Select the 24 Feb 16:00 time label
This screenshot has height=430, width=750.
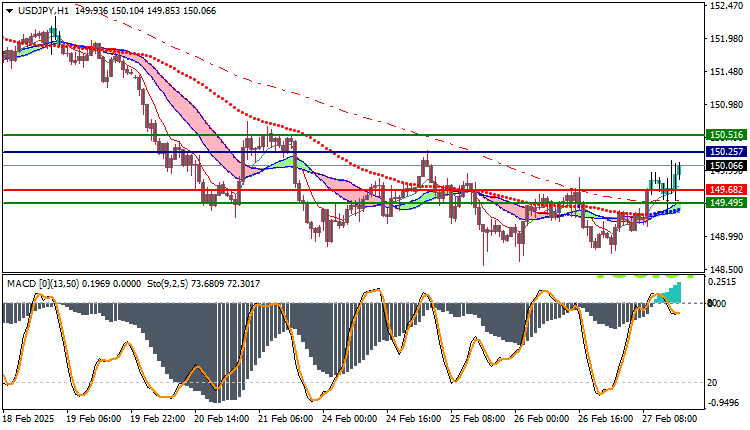414,419
